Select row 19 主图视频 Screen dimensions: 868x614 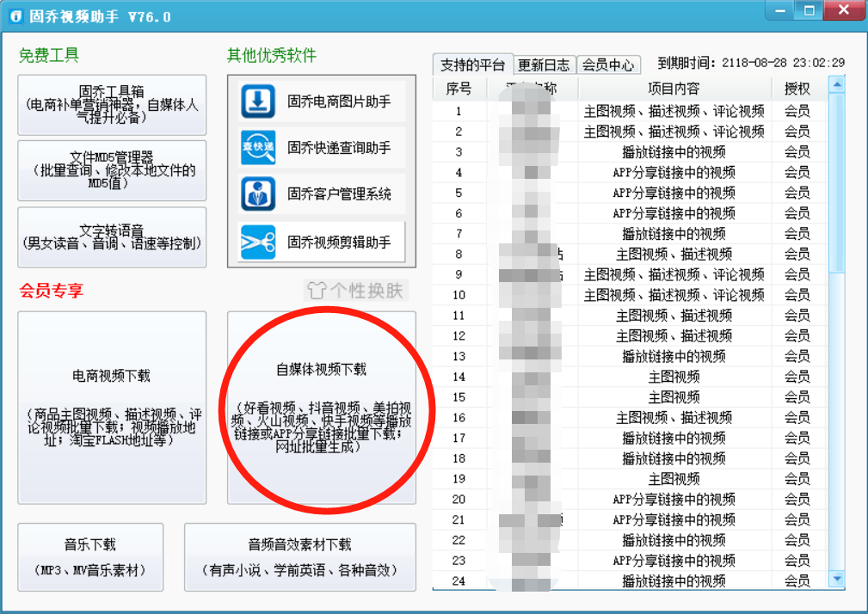click(x=630, y=479)
